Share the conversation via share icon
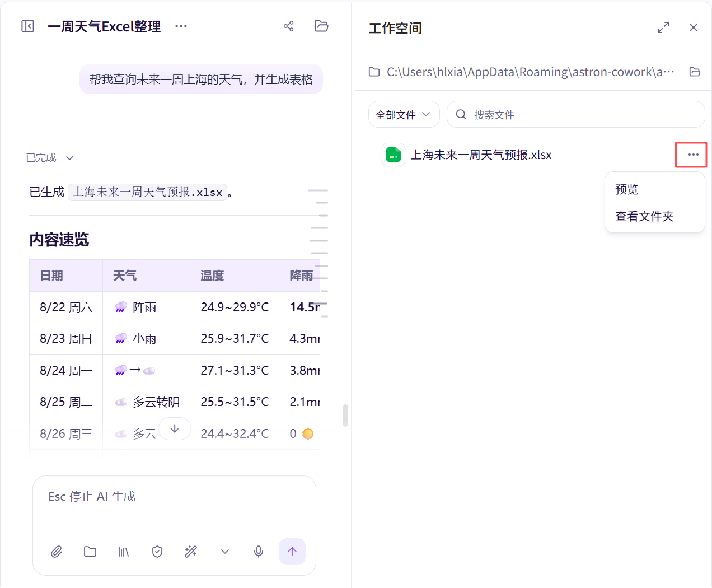The image size is (712, 588). coord(288,26)
